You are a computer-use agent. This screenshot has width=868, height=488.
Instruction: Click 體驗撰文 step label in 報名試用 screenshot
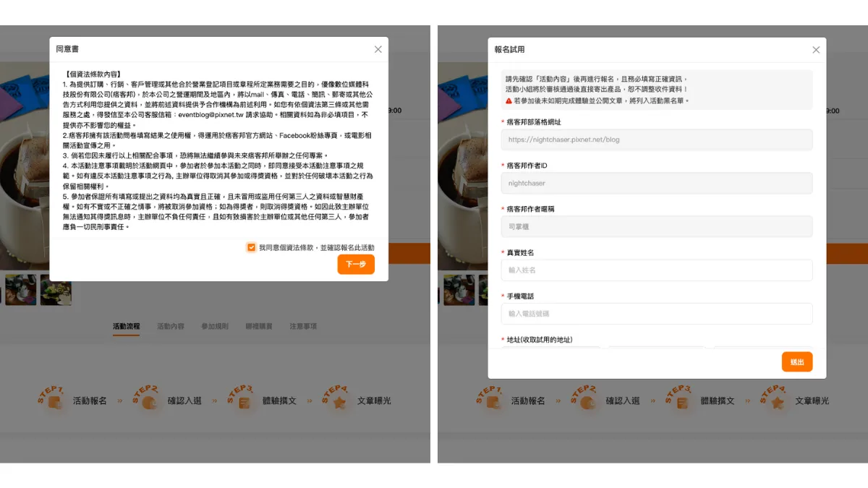[x=718, y=401]
